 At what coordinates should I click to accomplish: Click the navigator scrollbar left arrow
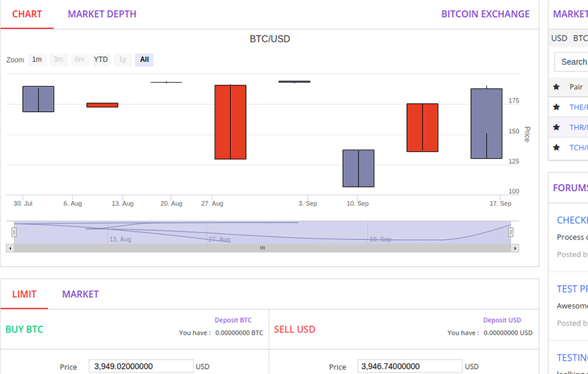(10, 248)
